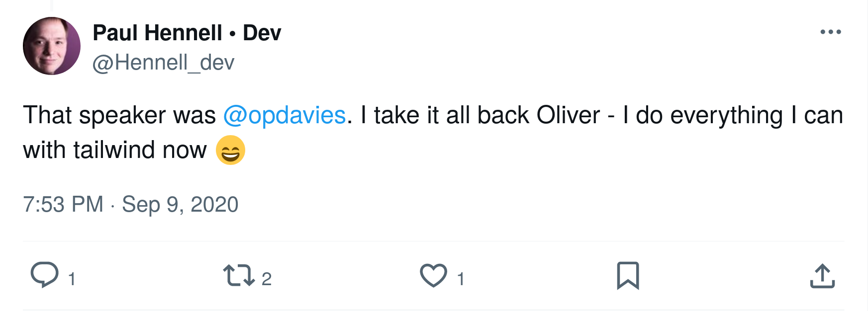Click the word "everything" in the tweet

(726, 115)
